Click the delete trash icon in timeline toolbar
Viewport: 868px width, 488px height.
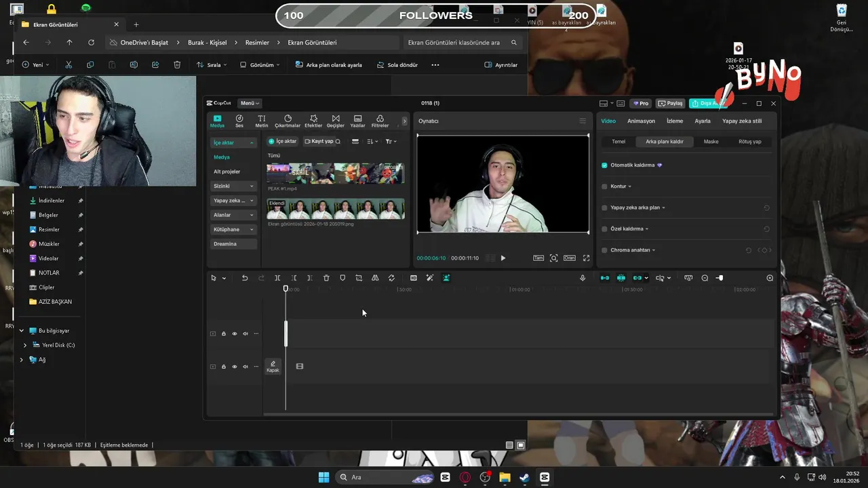326,278
